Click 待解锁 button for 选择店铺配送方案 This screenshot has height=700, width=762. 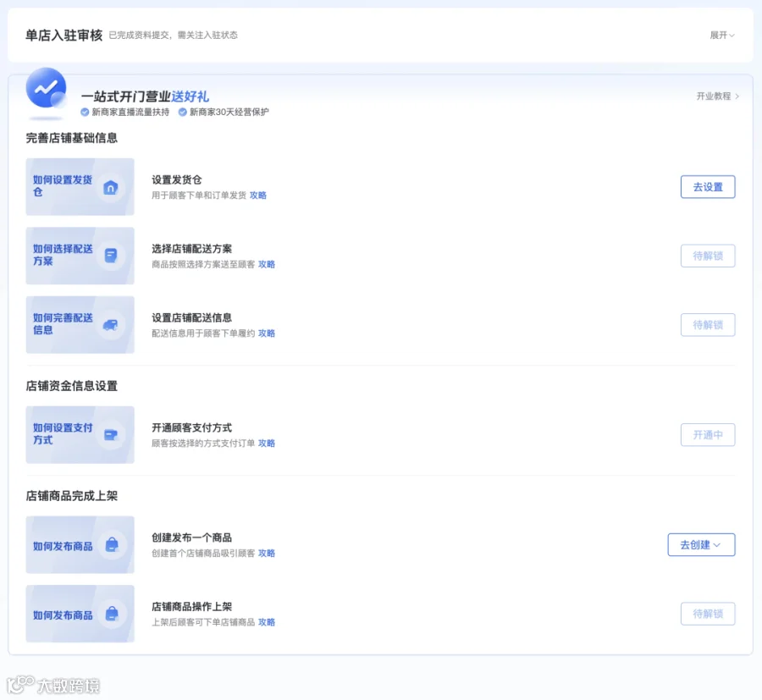(708, 256)
